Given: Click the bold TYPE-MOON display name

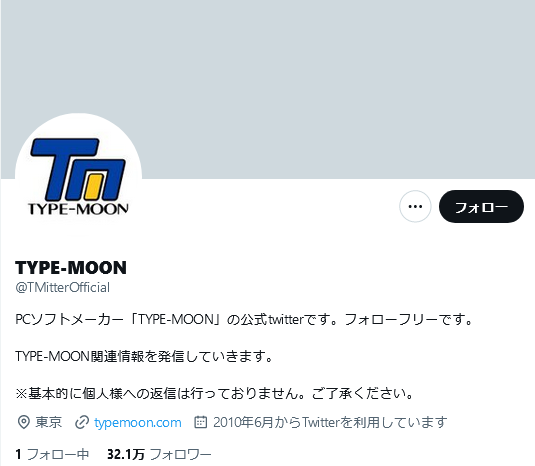Looking at the screenshot, I should coord(71,267).
